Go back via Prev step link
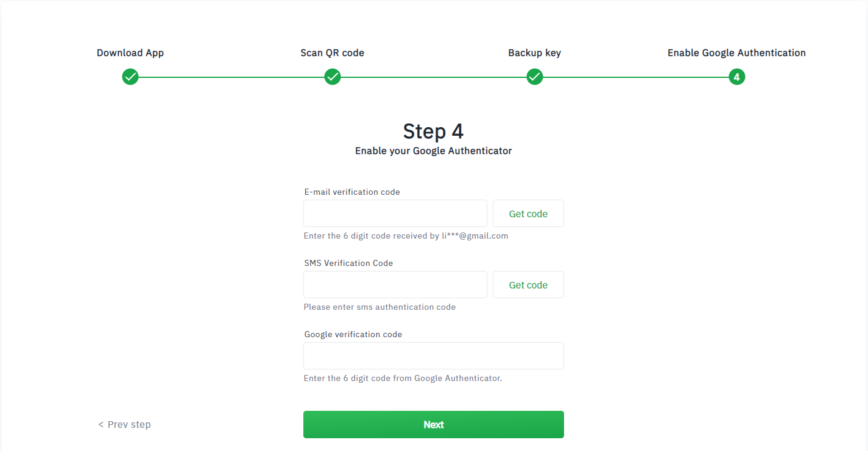868x451 pixels. pos(124,425)
